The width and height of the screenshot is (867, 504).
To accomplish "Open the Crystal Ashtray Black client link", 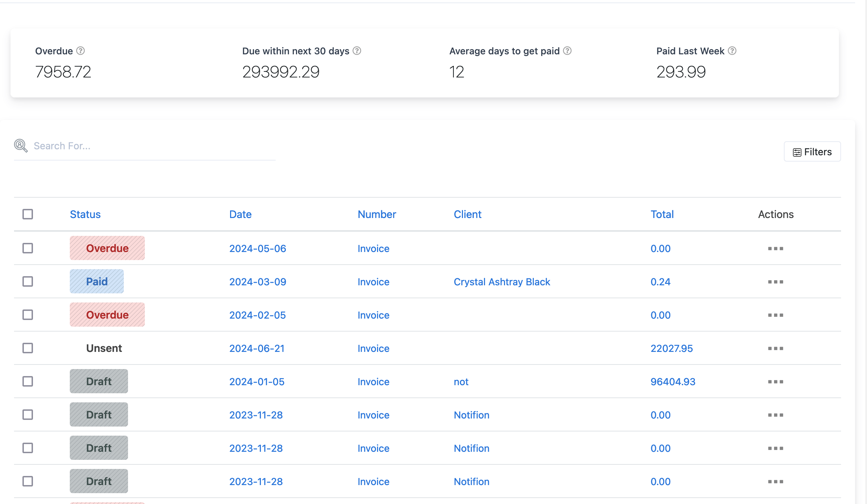I will tap(502, 281).
